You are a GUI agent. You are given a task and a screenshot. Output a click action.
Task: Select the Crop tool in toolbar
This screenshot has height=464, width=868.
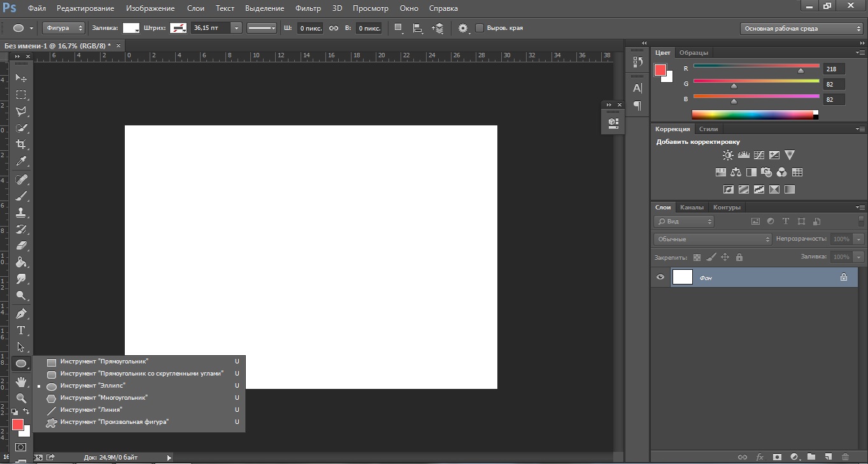(x=21, y=144)
